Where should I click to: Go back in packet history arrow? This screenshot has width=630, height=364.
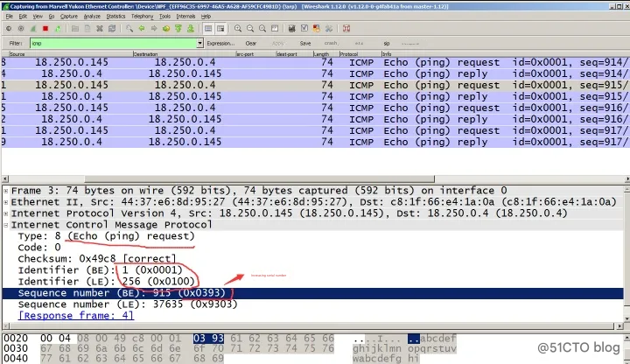click(142, 29)
